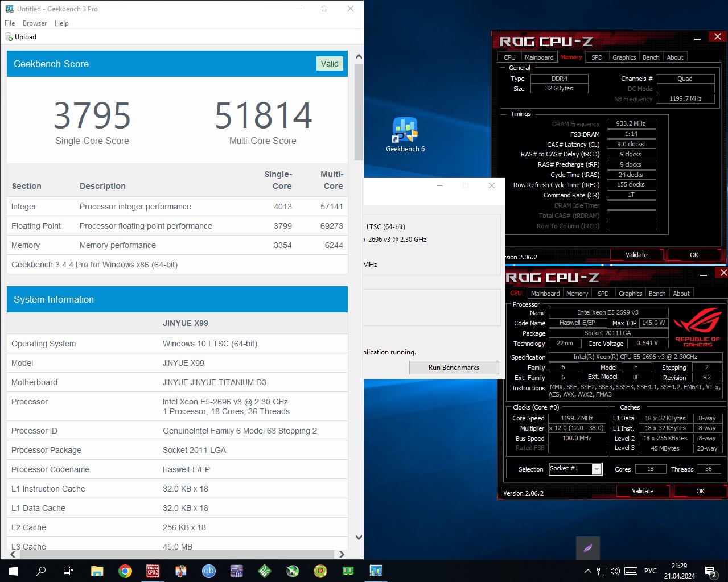The height and width of the screenshot is (582, 728).
Task: Open Bench tab in lower CPU-Z window
Action: (657, 294)
